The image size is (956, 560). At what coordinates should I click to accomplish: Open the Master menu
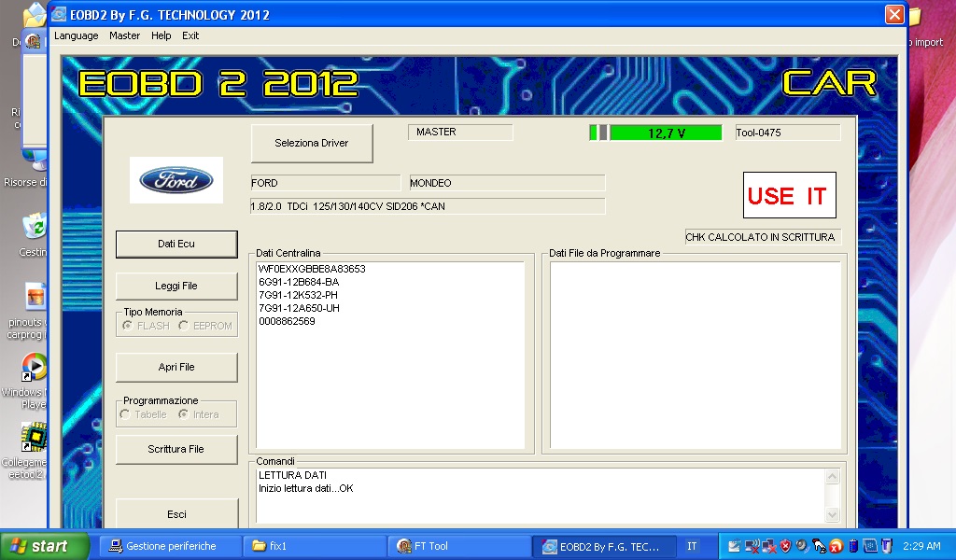point(124,35)
